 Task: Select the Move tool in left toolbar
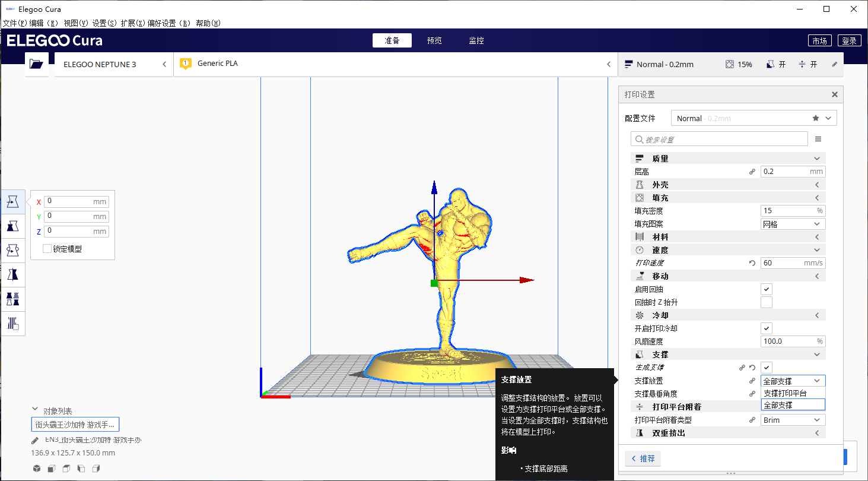point(13,202)
